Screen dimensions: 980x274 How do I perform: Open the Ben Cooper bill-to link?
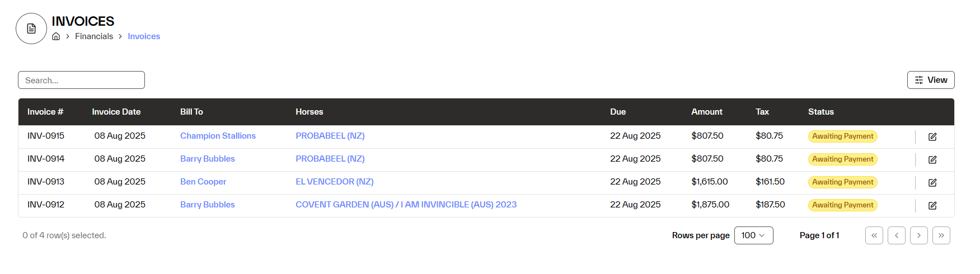203,182
